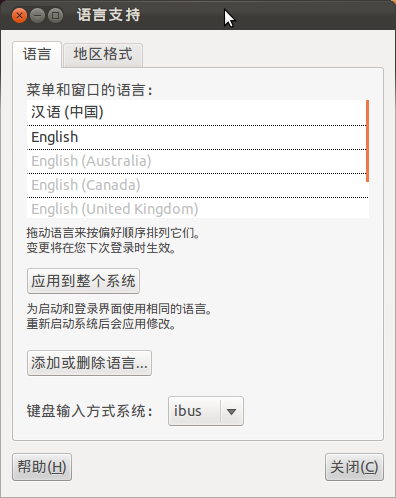Close the 语言支持 window with red button

click(x=19, y=15)
